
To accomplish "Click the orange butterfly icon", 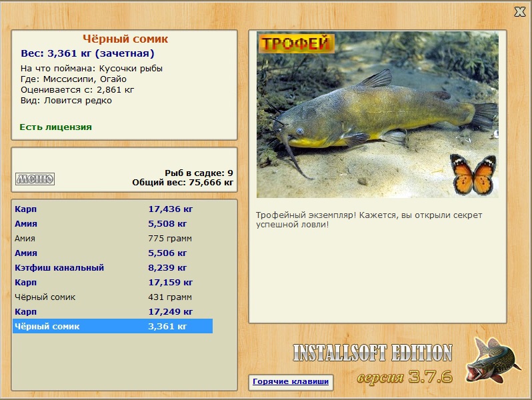I will coord(473,174).
